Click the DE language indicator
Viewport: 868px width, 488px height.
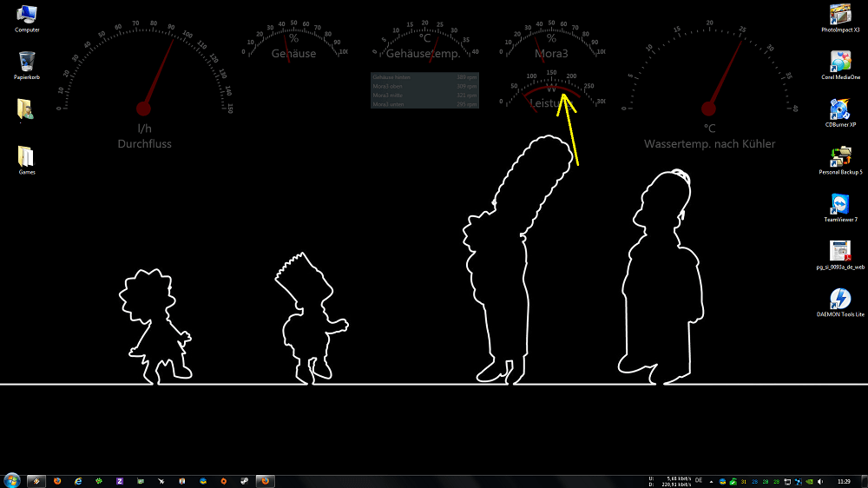699,480
